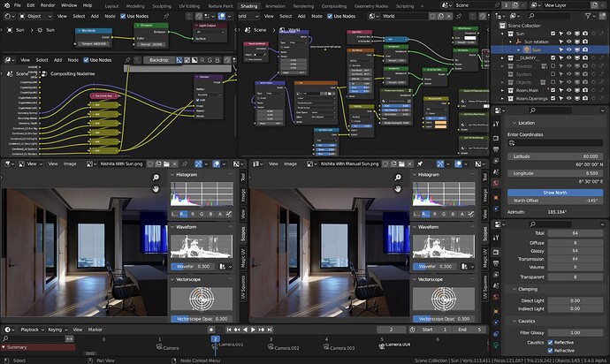Open the Playback dropdown in the timeline
The image size is (610, 364).
[x=33, y=330]
